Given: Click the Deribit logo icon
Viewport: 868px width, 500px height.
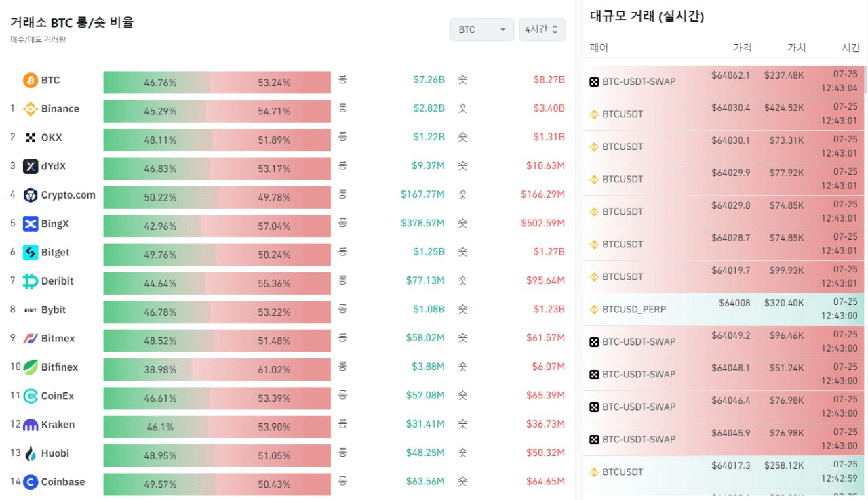Looking at the screenshot, I should pyautogui.click(x=31, y=281).
